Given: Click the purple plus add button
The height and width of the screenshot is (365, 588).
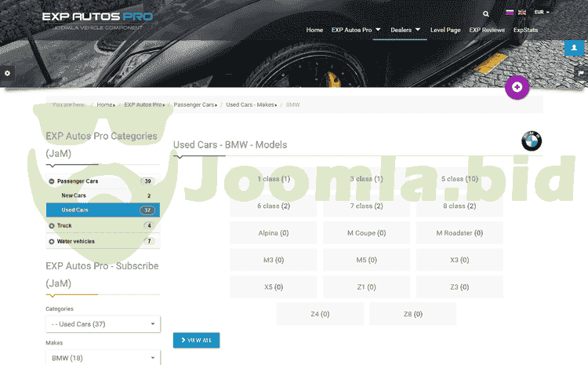Looking at the screenshot, I should click(517, 87).
